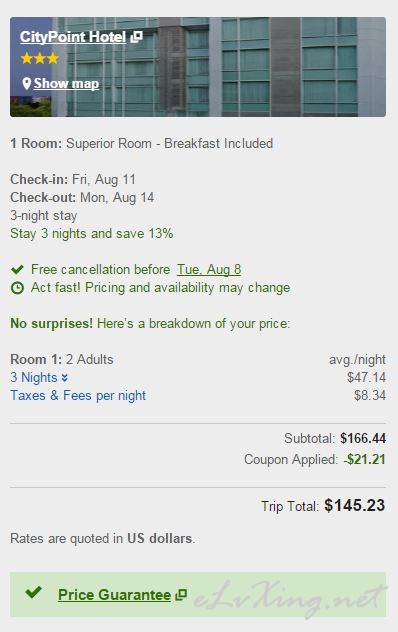Open the Show map link
This screenshot has width=398, height=632.
point(66,83)
